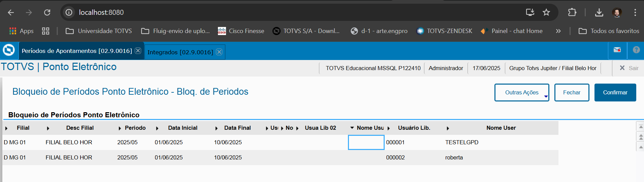The image size is (644, 182).
Task: Click FILIAL BELO HOR in the roberta row
Action: (x=69, y=157)
